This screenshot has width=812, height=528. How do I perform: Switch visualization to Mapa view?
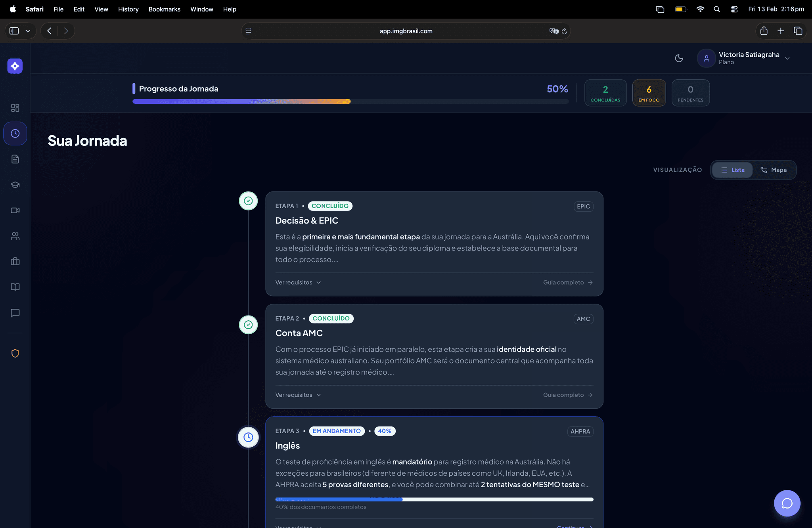pyautogui.click(x=774, y=170)
